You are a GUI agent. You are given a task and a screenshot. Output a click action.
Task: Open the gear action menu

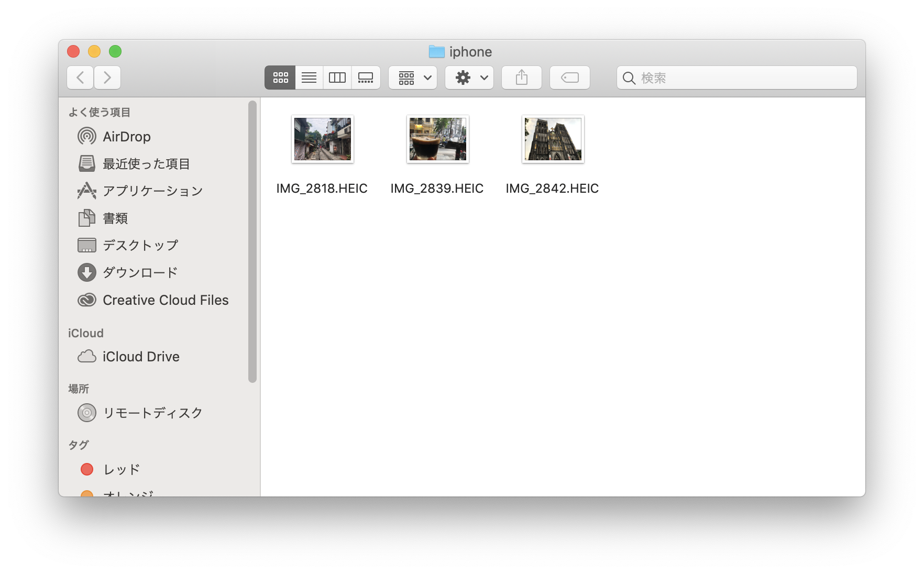pyautogui.click(x=469, y=78)
